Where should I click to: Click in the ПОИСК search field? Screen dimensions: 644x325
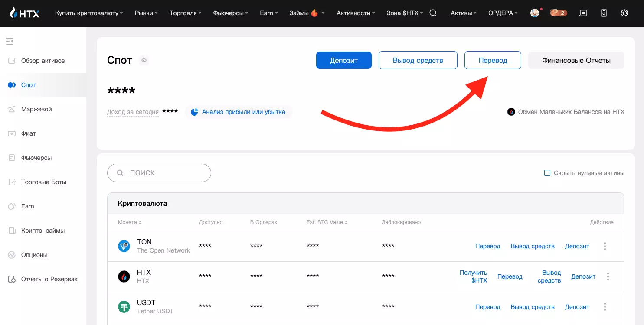pyautogui.click(x=159, y=173)
